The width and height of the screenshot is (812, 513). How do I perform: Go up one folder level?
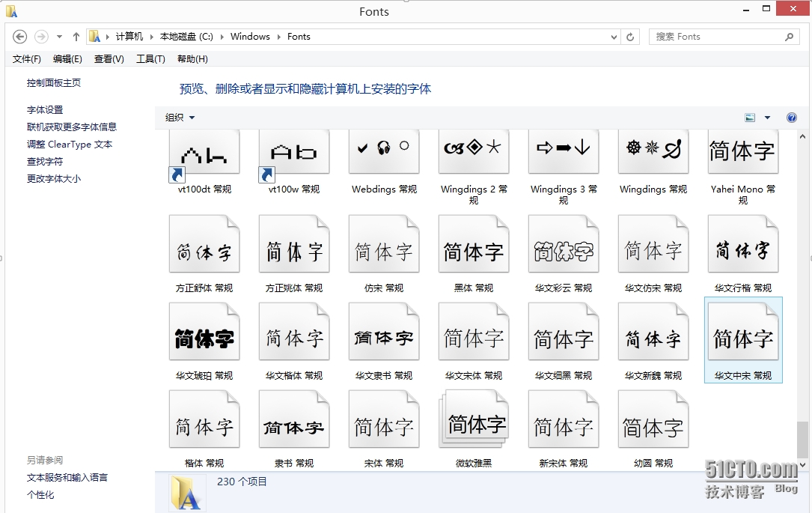coord(76,37)
